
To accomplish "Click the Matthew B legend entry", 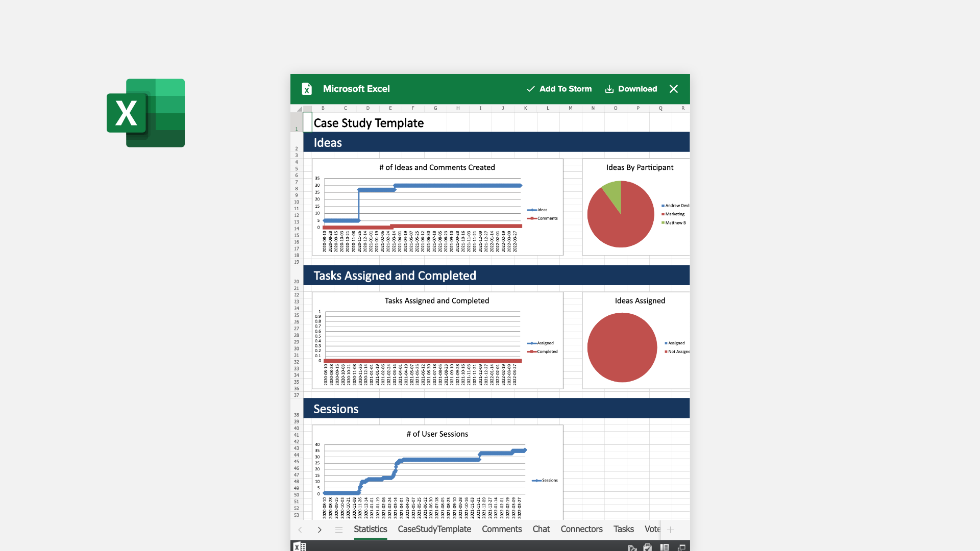I will (x=674, y=223).
